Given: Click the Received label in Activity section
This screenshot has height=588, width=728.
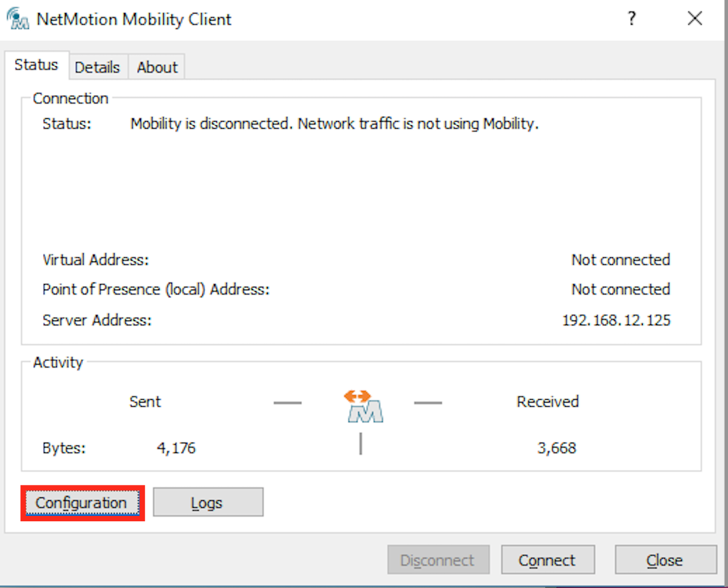Looking at the screenshot, I should click(x=547, y=401).
